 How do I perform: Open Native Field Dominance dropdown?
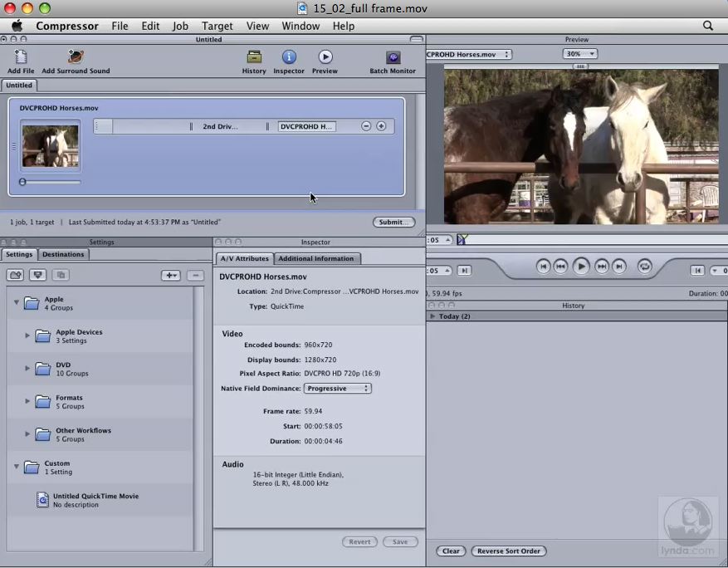pos(337,389)
